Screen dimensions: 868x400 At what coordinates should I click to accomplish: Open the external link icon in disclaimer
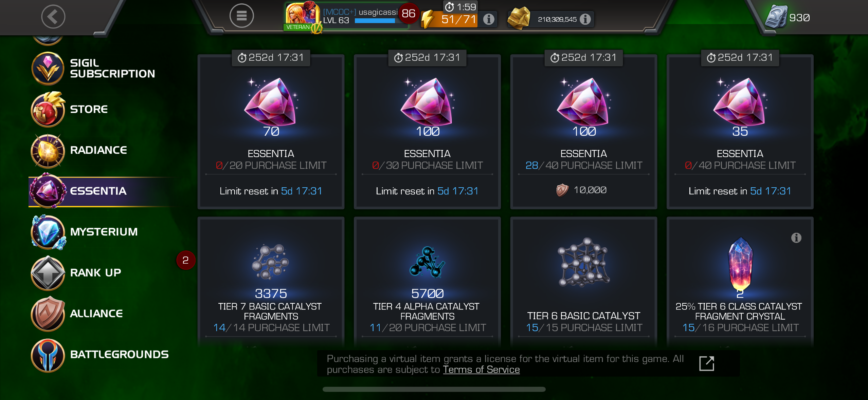pyautogui.click(x=707, y=363)
